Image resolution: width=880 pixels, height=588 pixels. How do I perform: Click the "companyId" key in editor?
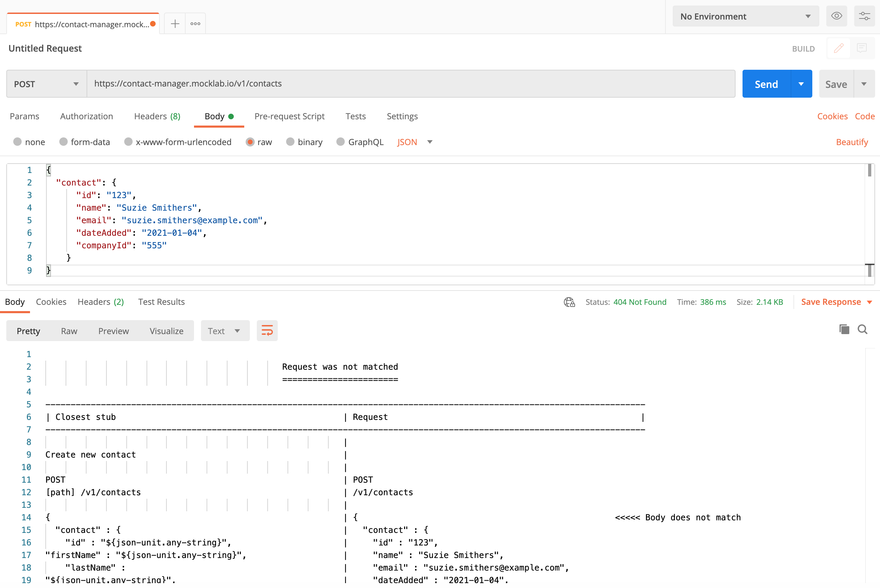[104, 245]
